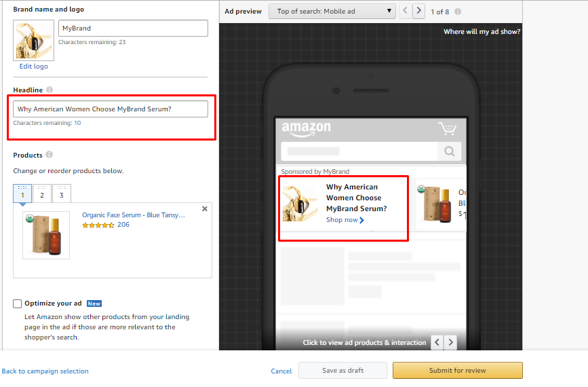Click the search magnifier in the phone preview
The height and width of the screenshot is (387, 588).
pos(449,151)
